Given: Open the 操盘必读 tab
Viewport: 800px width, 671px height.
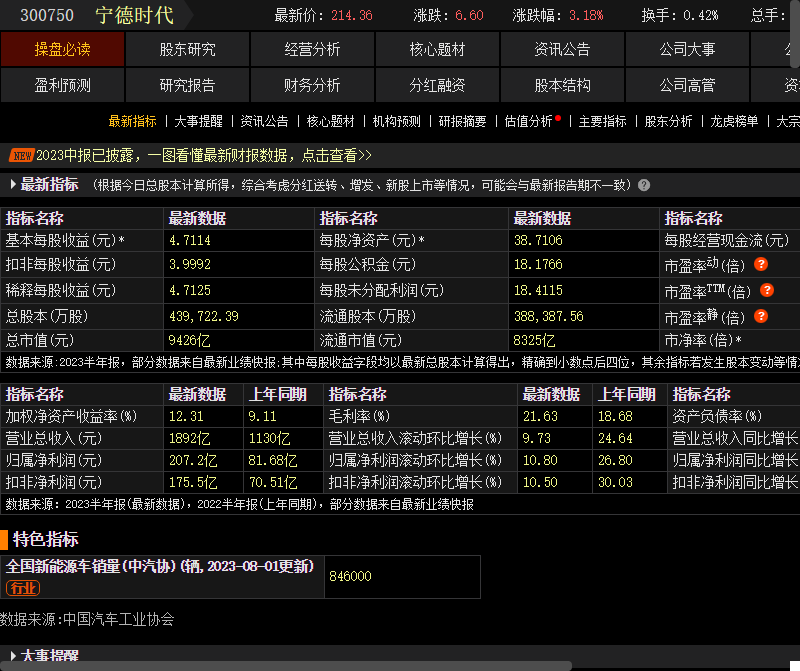Looking at the screenshot, I should point(62,49).
